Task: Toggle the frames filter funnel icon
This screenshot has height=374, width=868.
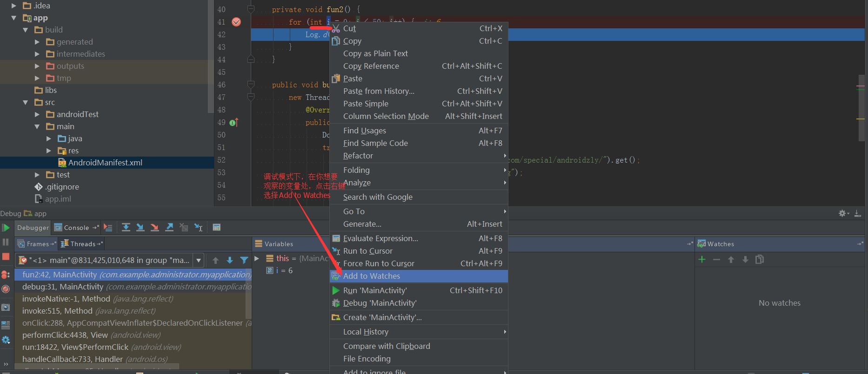Action: tap(244, 260)
